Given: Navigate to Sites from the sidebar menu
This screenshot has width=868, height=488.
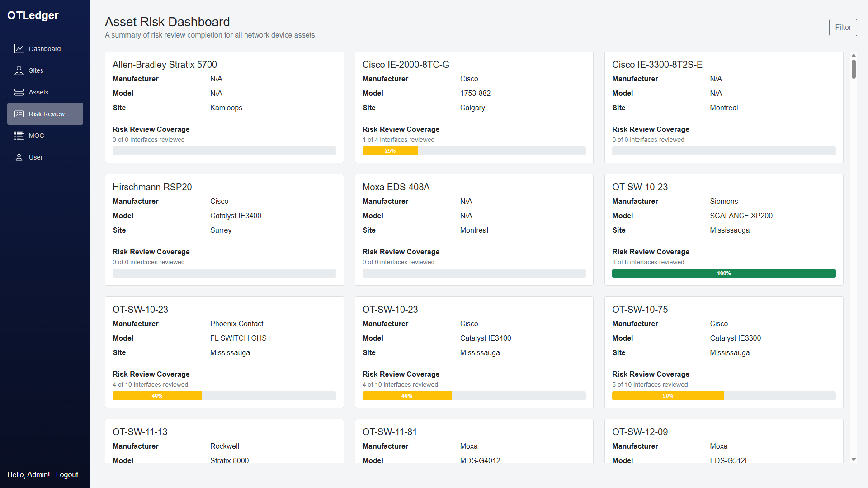Looking at the screenshot, I should pos(36,70).
